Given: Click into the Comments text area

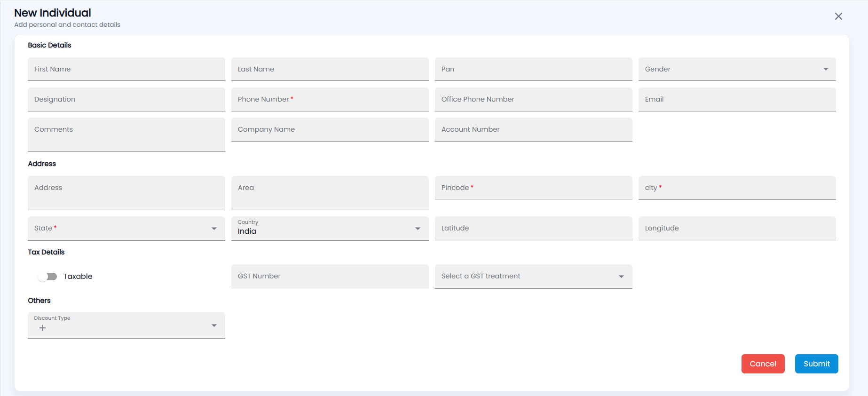Looking at the screenshot, I should [126, 135].
